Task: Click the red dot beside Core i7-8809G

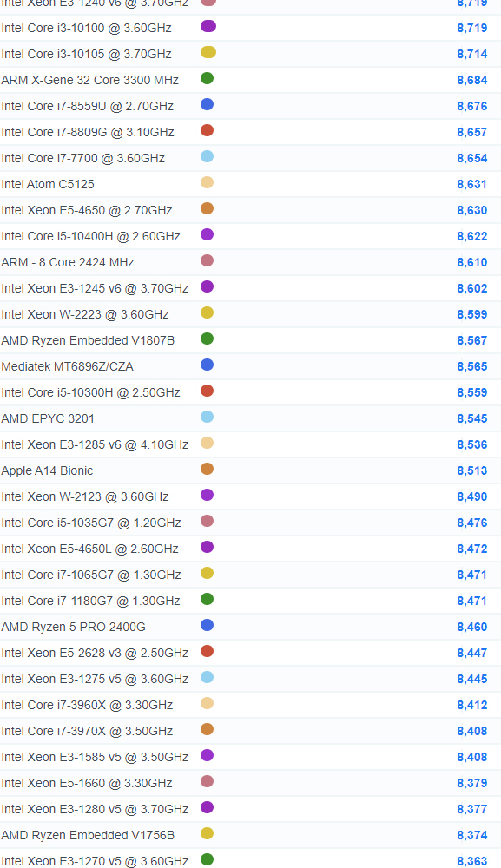Action: [x=207, y=130]
